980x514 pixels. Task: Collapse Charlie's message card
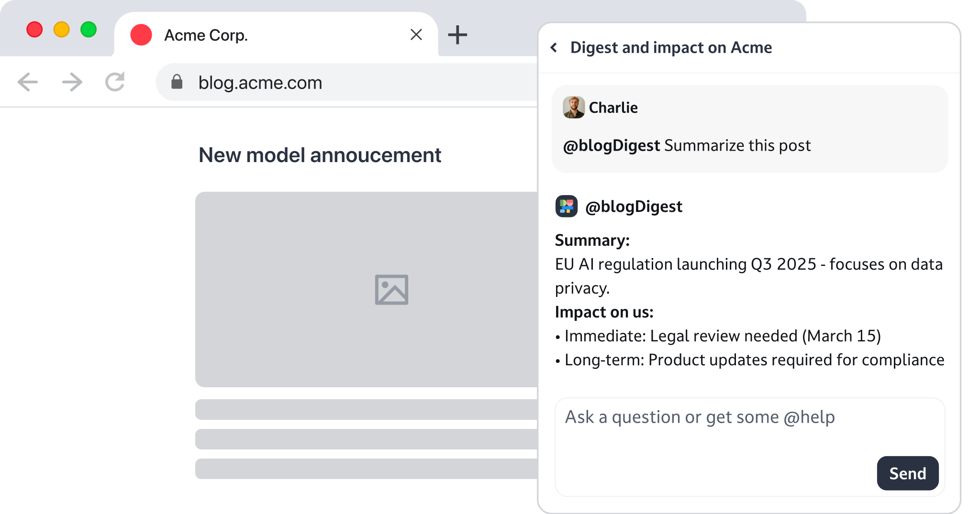click(x=749, y=128)
